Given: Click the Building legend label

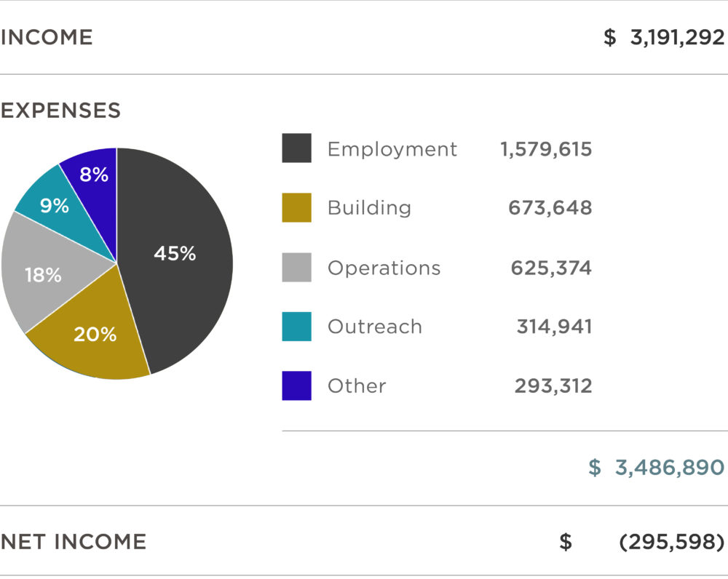Looking at the screenshot, I should pos(370,208).
